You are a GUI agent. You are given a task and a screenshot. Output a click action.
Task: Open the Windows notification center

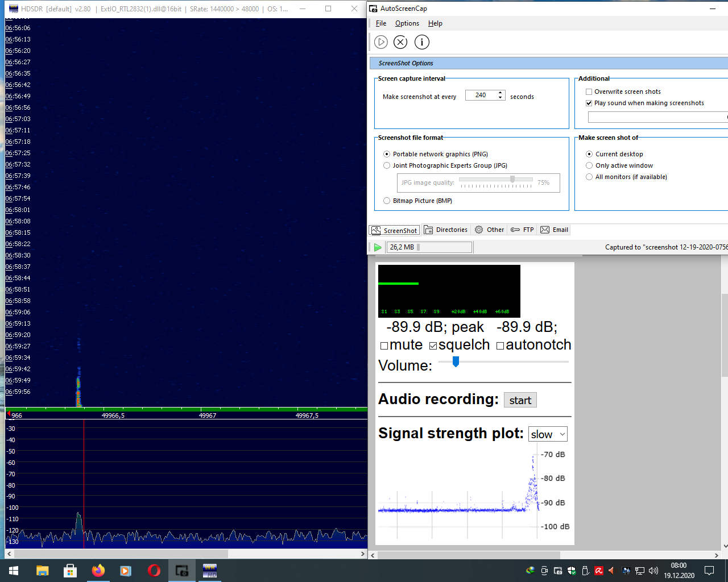(x=709, y=571)
